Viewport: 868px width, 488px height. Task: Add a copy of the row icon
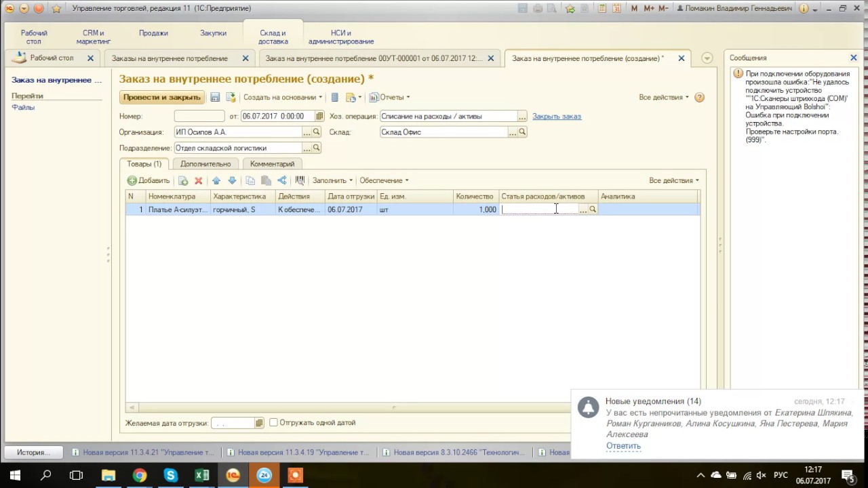183,180
